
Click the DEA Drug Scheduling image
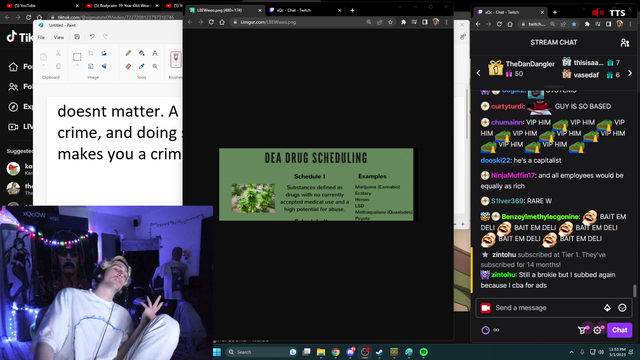pos(316,184)
